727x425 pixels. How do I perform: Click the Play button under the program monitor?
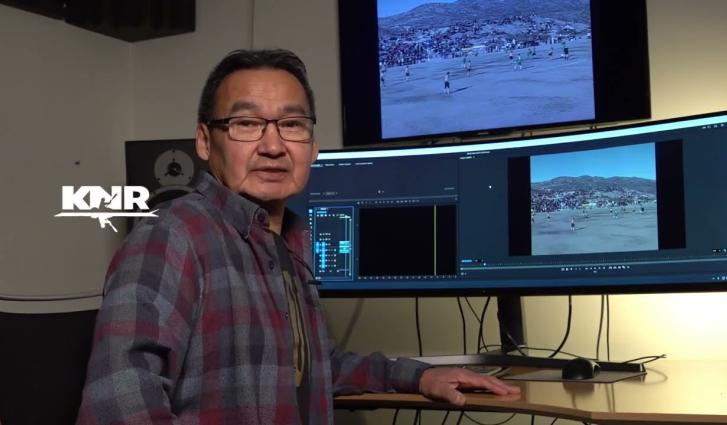point(591,268)
